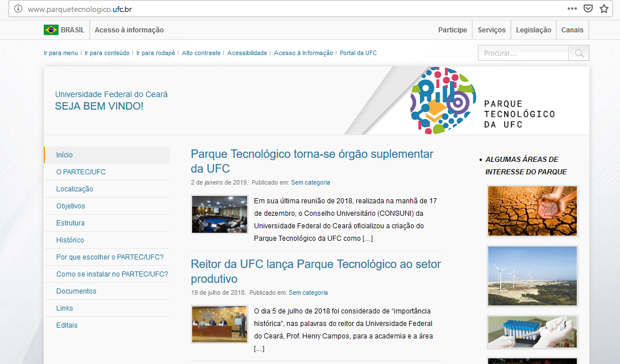Follow the Portal da UFC link
The height and width of the screenshot is (364, 620).
pyautogui.click(x=358, y=53)
